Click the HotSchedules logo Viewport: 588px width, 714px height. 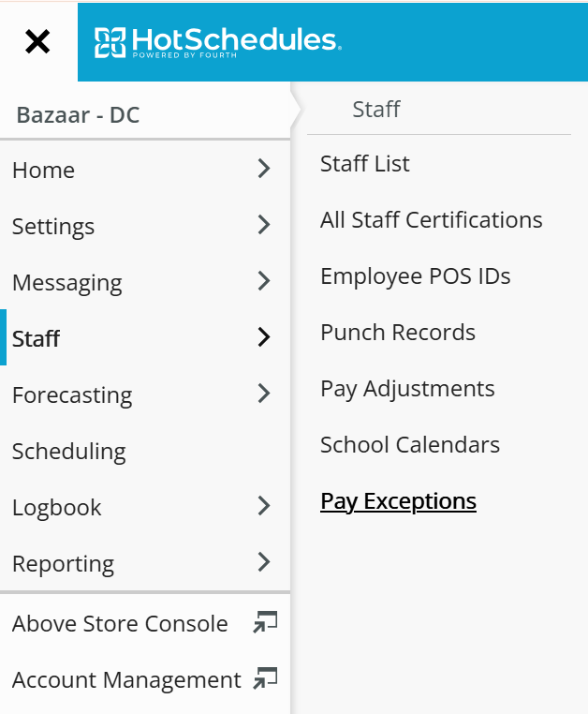pos(217,42)
